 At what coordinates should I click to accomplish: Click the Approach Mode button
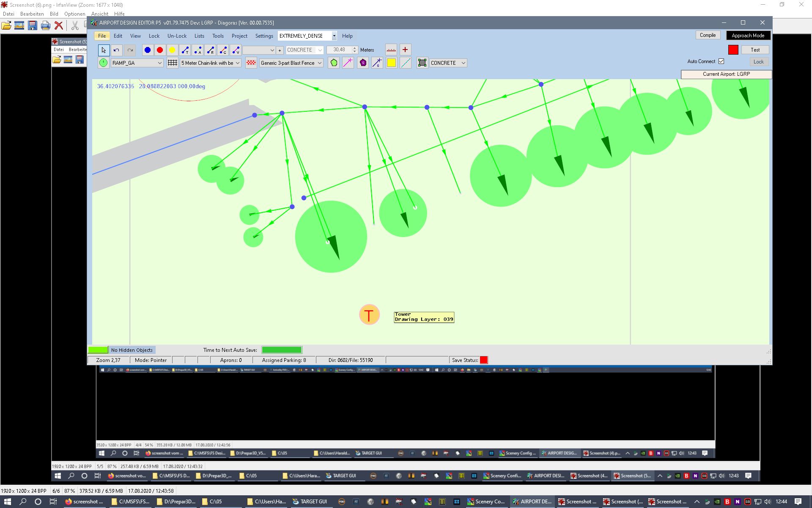[x=748, y=36]
